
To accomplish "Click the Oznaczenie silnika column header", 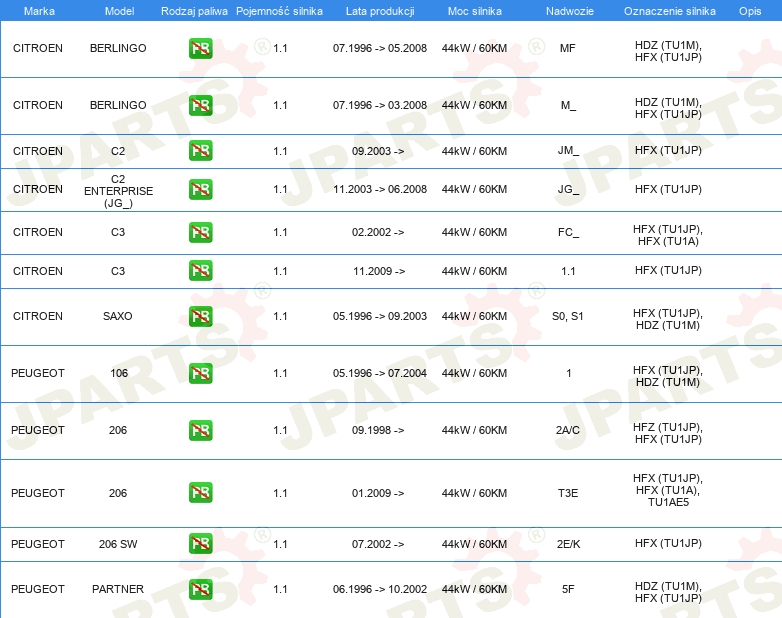I will [670, 11].
